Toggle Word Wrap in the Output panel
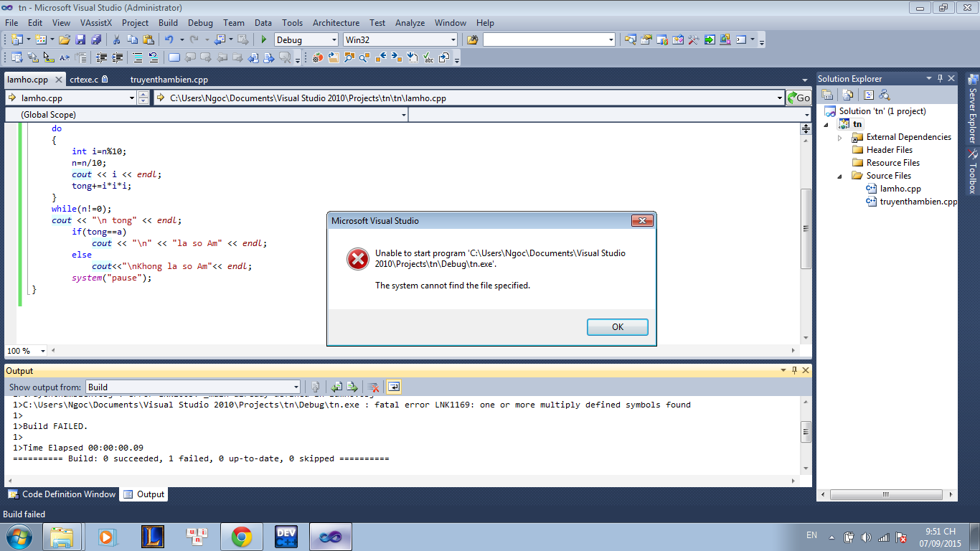Image resolution: width=980 pixels, height=551 pixels. tap(393, 387)
